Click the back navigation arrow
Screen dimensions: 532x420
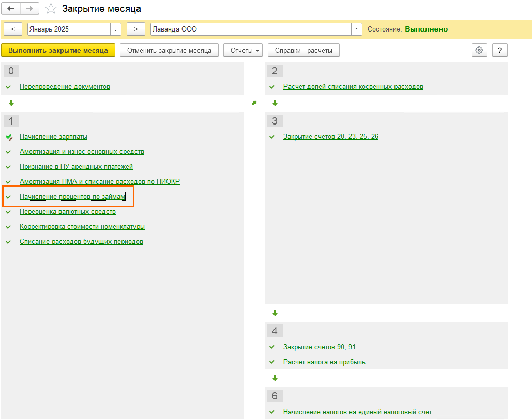pyautogui.click(x=11, y=9)
